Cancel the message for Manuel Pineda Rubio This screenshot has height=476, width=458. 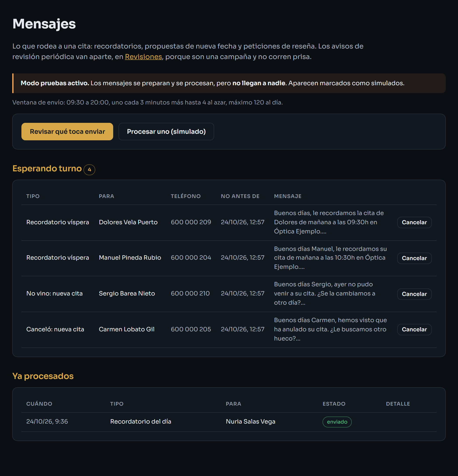pos(414,258)
